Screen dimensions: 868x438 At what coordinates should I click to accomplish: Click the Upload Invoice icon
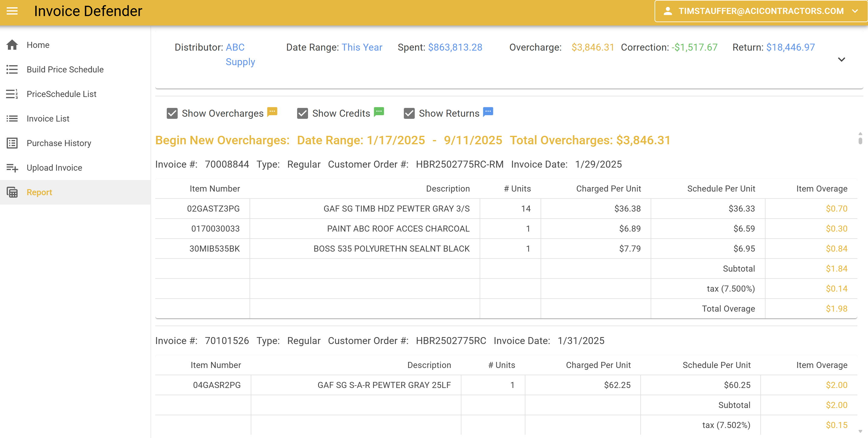coord(12,167)
